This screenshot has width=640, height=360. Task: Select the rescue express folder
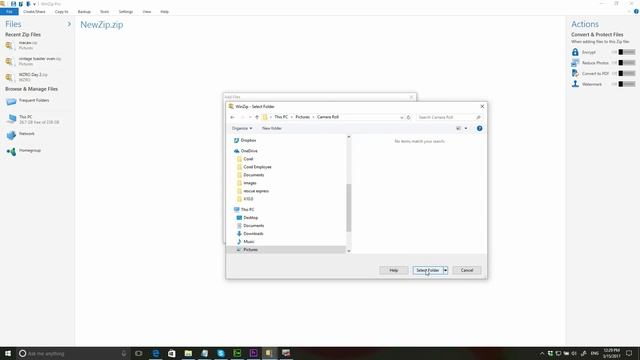pos(253,191)
